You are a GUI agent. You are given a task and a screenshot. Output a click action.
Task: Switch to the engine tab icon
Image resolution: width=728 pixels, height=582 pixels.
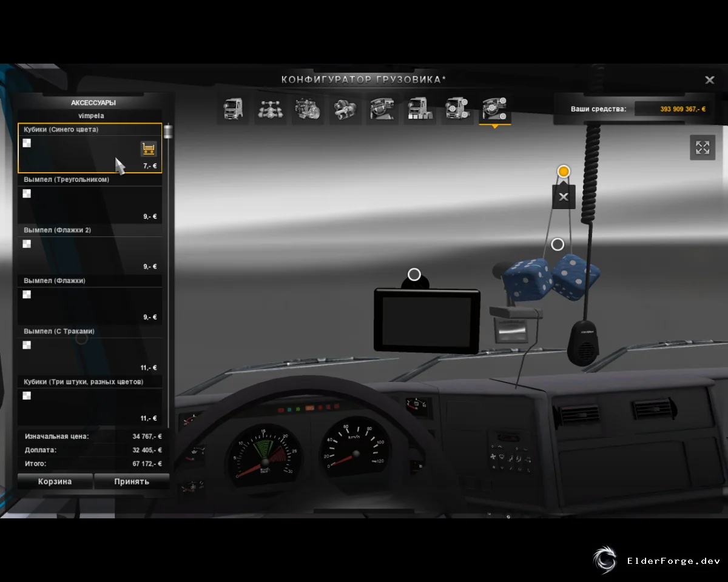click(308, 110)
